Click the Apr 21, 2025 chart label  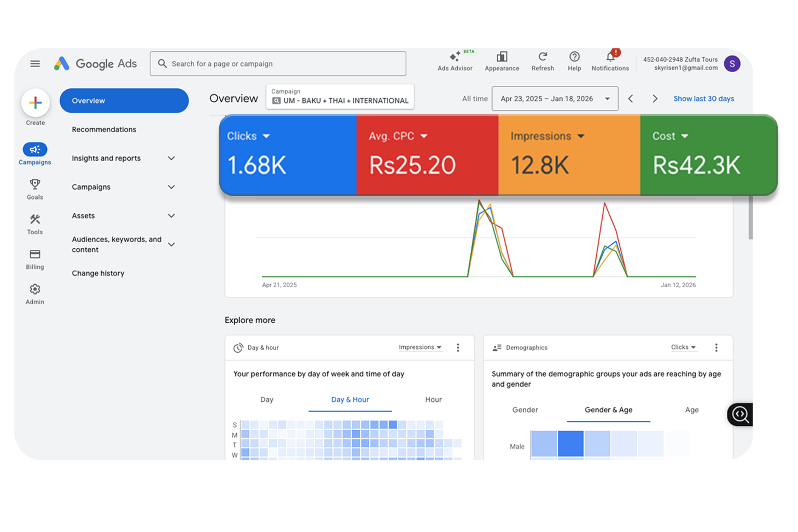click(280, 285)
